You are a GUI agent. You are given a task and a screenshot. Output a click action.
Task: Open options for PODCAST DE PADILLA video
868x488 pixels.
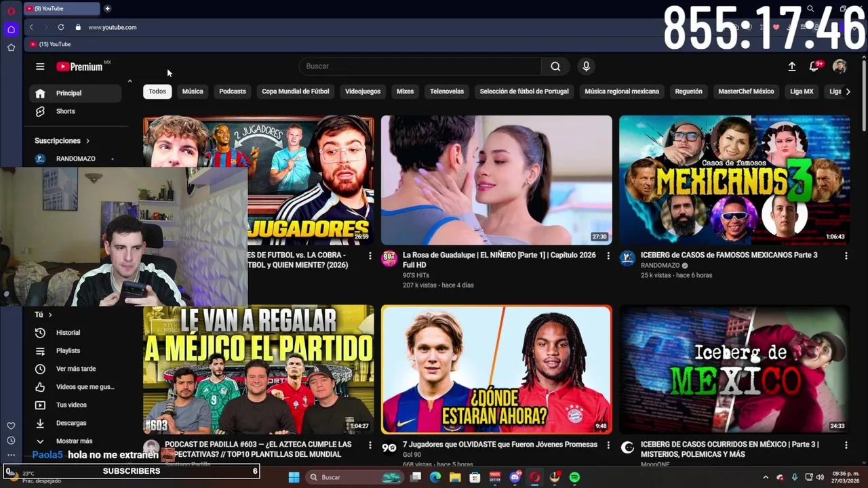click(x=370, y=445)
